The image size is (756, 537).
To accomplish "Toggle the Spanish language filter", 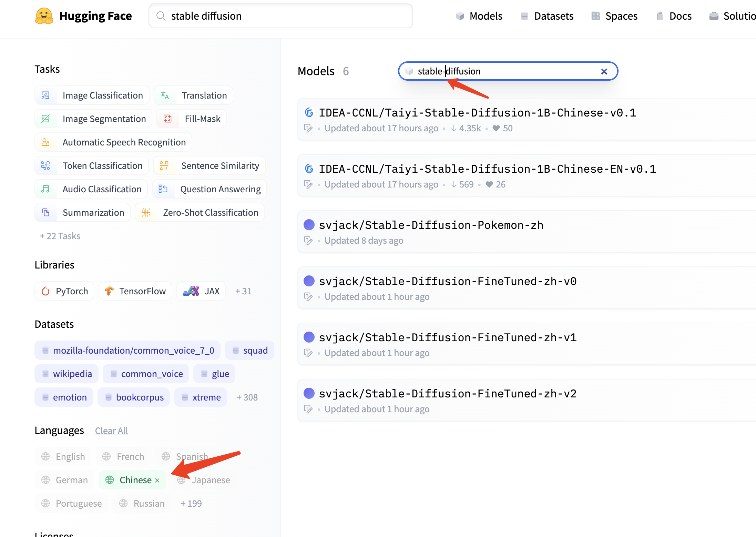I will pyautogui.click(x=185, y=456).
